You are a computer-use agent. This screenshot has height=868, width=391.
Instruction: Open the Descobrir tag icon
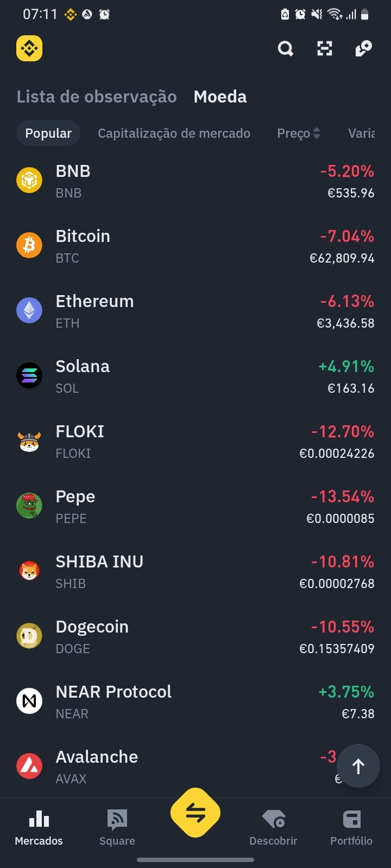[x=273, y=819]
